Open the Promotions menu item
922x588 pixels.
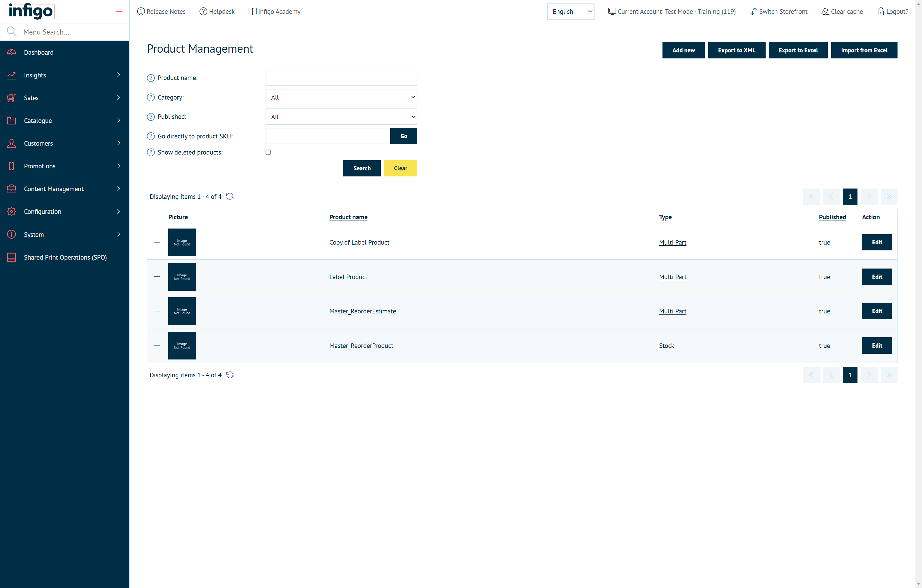[x=64, y=166]
